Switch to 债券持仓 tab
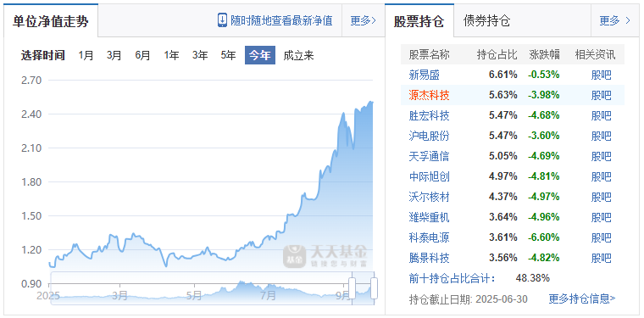The width and height of the screenshot is (644, 318). click(x=486, y=21)
